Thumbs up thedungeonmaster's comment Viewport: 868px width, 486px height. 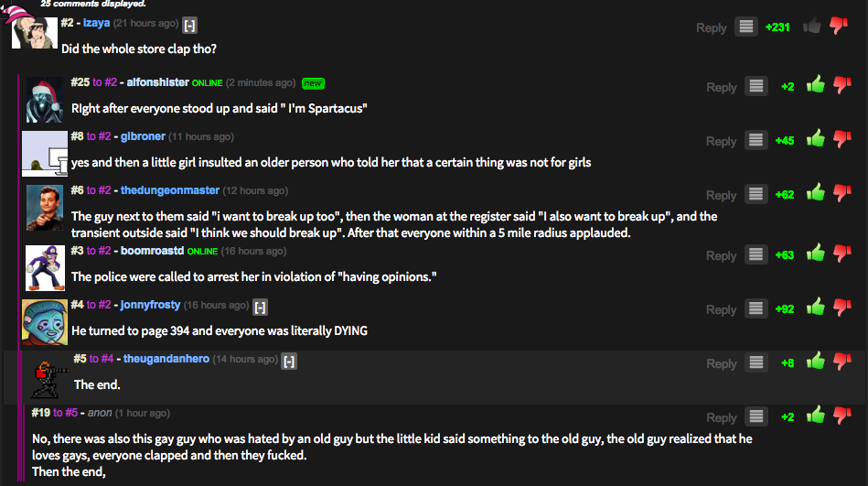[x=815, y=194]
